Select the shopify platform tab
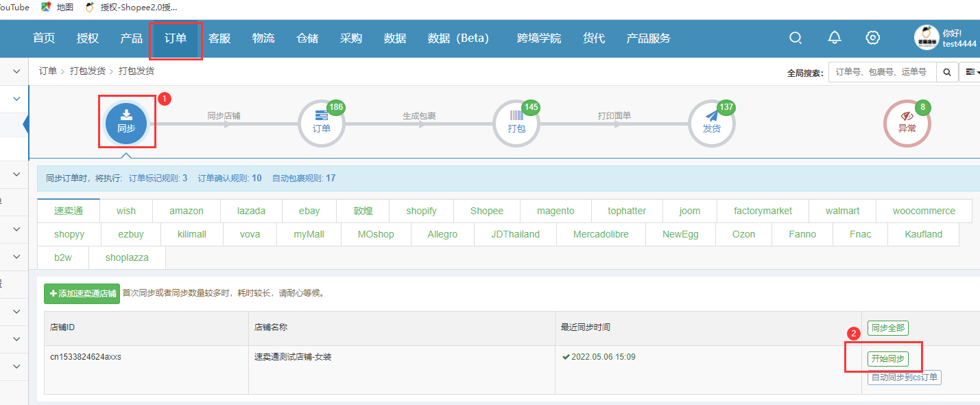This screenshot has height=405, width=980. pyautogui.click(x=421, y=211)
